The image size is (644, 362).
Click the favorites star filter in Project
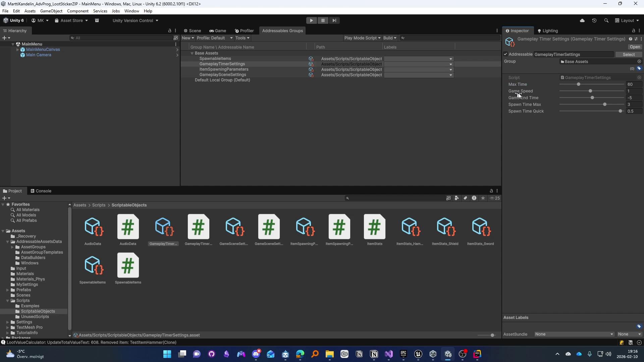pos(483,198)
